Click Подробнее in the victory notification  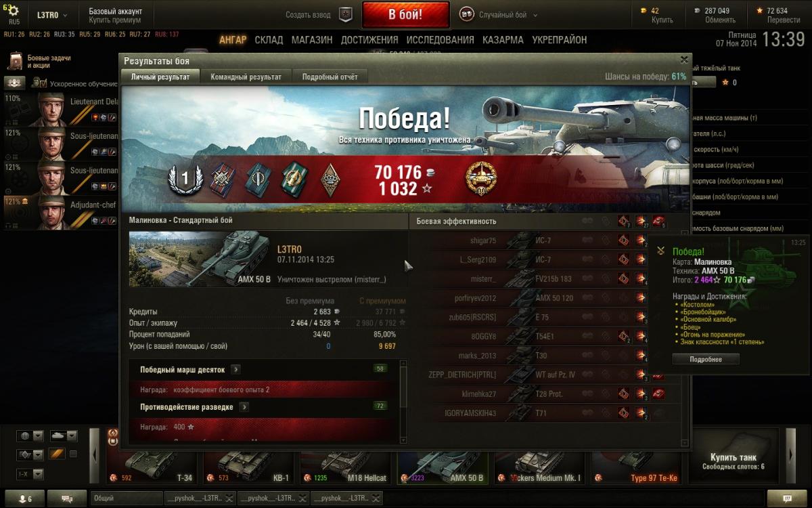coord(706,360)
